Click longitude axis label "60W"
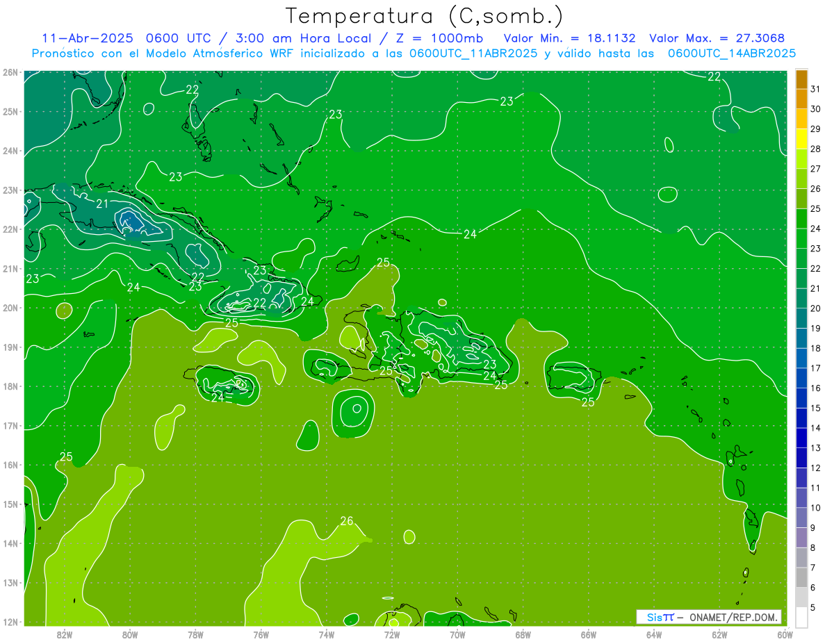 [785, 634]
